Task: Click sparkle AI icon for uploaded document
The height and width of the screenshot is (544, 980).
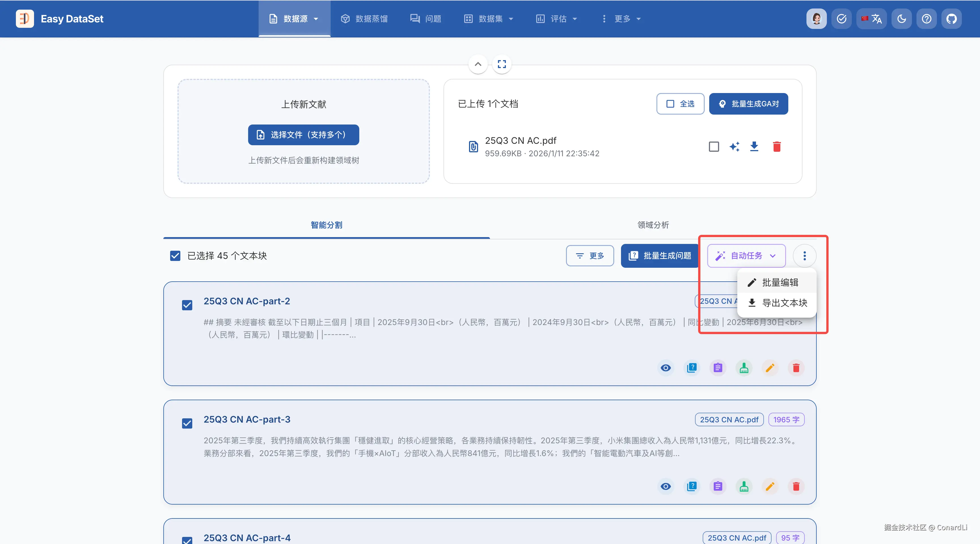Action: point(734,146)
